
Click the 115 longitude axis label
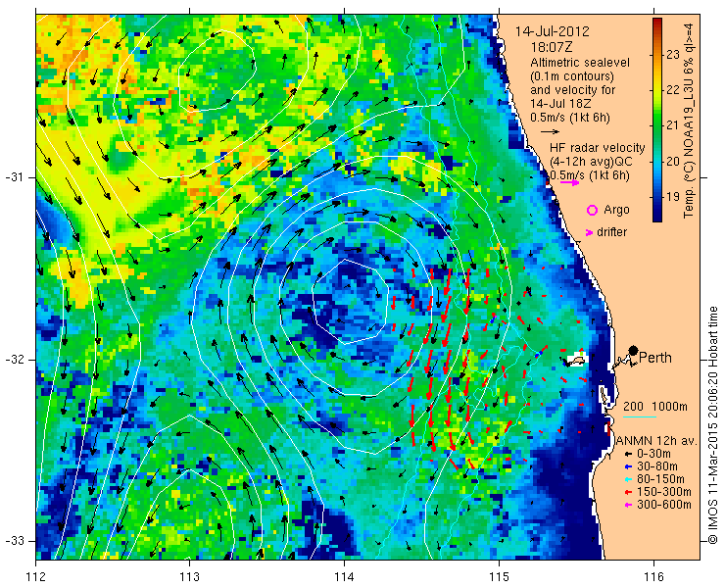pyautogui.click(x=499, y=577)
